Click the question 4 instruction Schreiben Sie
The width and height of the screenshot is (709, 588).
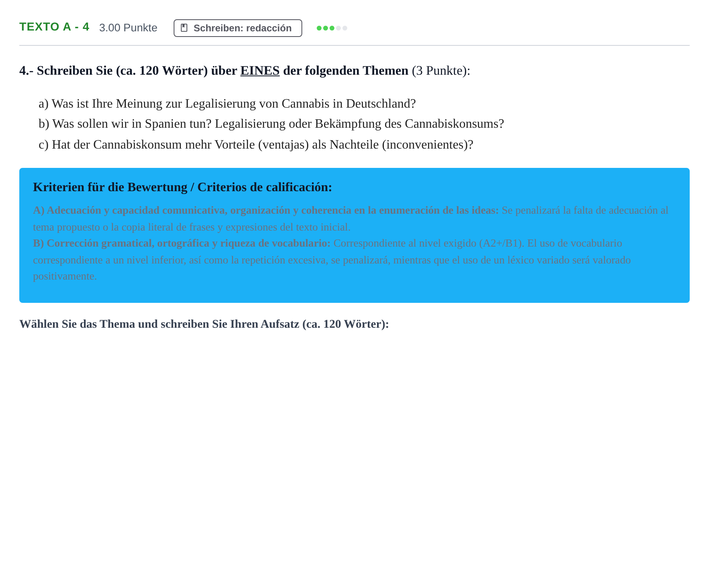coord(245,71)
